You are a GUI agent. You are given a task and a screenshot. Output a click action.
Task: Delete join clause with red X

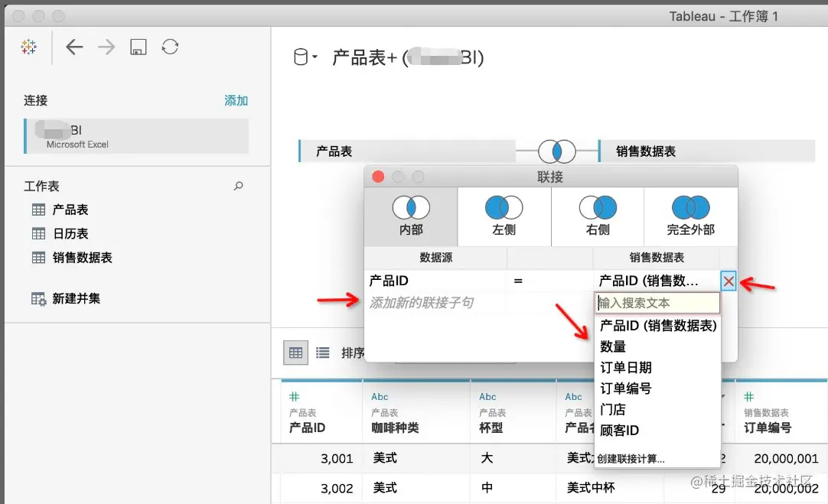[729, 281]
